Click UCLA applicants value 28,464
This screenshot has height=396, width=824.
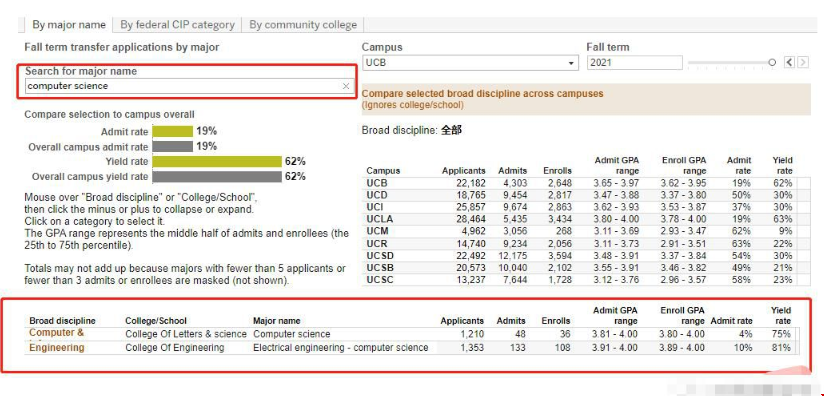pyautogui.click(x=470, y=219)
